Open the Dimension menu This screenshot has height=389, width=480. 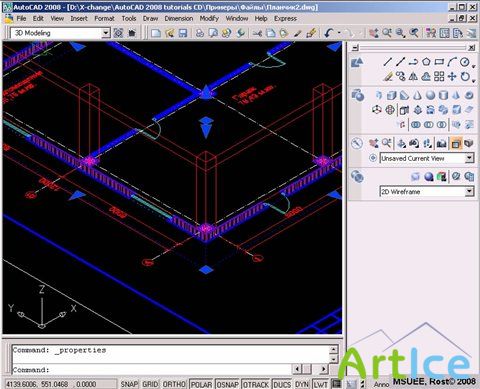[179, 19]
